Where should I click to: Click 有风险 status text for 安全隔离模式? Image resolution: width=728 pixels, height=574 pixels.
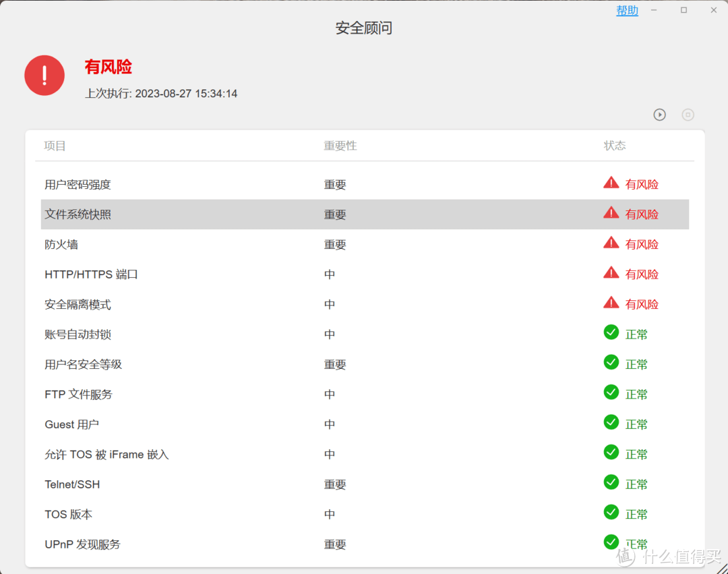(642, 305)
